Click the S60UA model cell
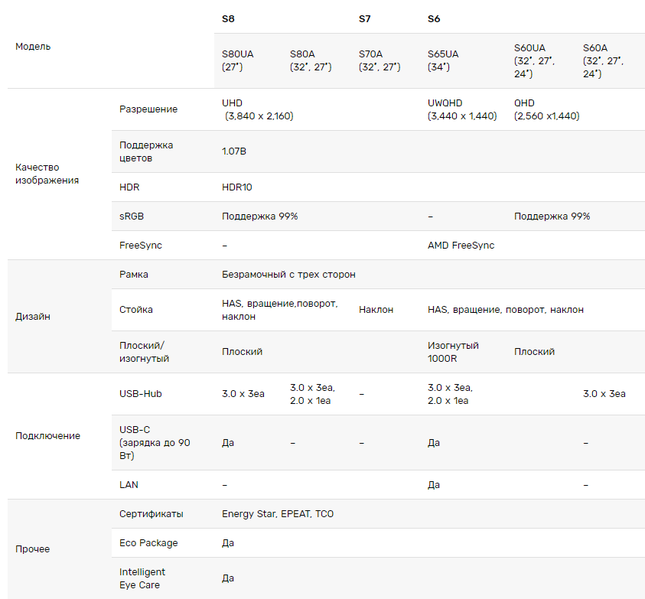 tap(535, 60)
